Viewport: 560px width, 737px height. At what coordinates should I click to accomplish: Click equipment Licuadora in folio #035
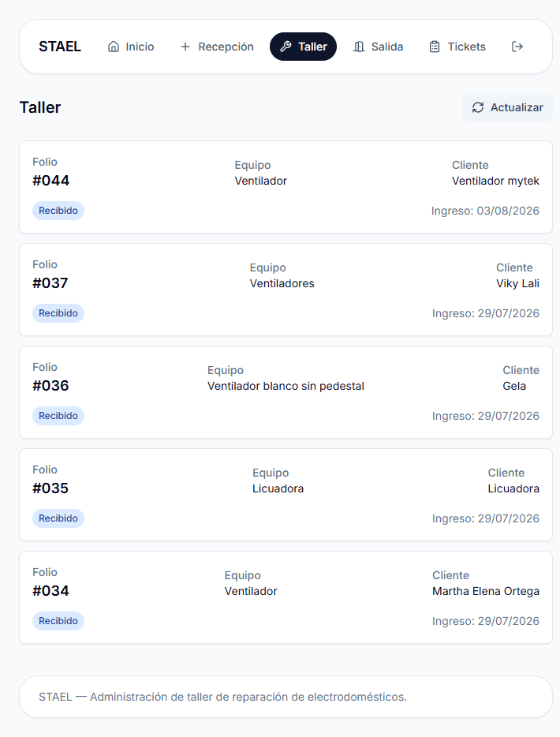click(x=278, y=488)
